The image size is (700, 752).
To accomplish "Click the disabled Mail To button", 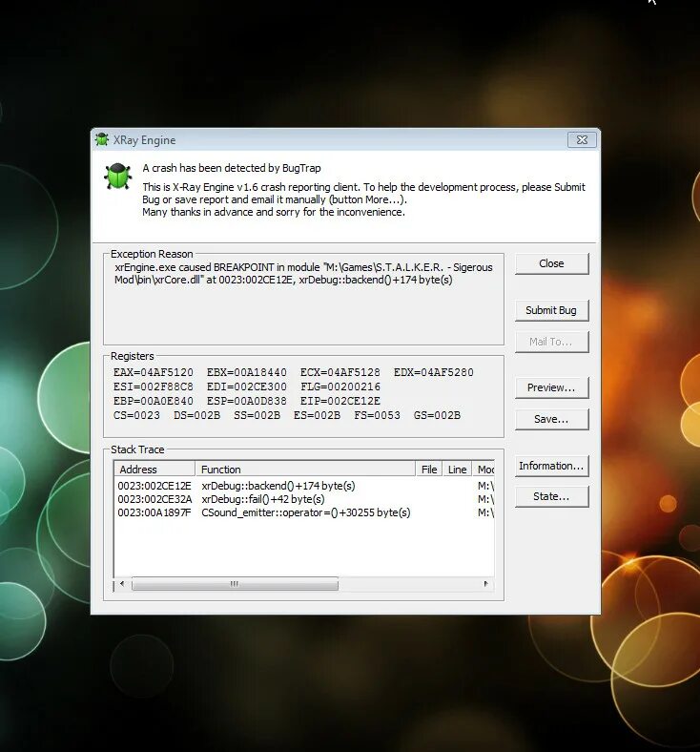I will [551, 342].
